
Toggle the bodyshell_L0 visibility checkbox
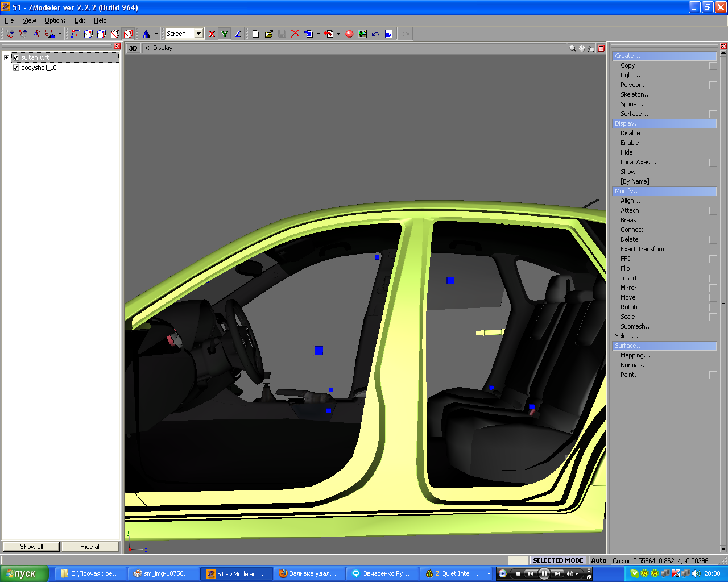(x=16, y=68)
